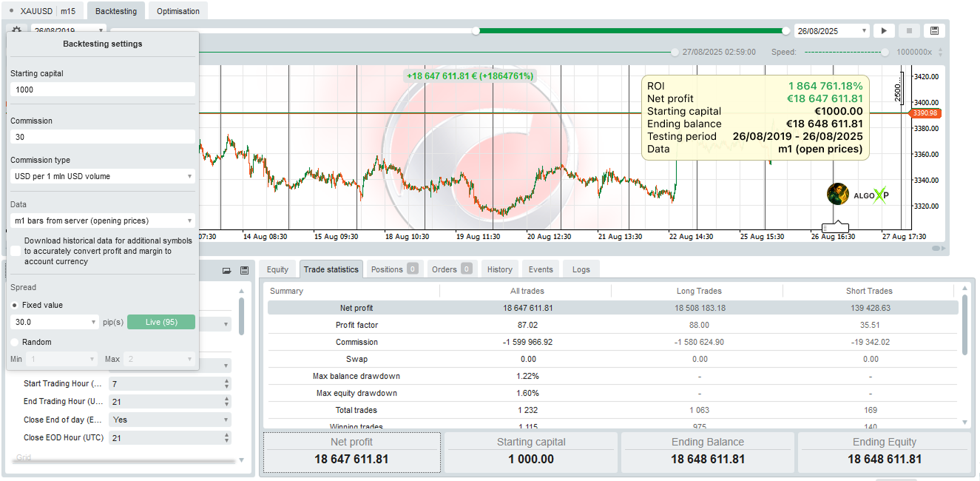Select the Random spread radio button
This screenshot has height=481, width=980.
[x=15, y=342]
